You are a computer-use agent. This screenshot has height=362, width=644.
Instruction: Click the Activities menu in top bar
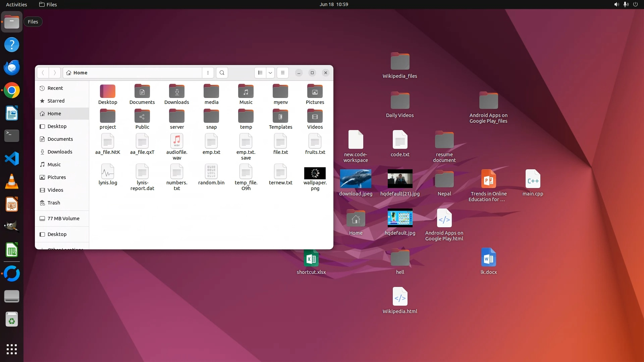16,4
